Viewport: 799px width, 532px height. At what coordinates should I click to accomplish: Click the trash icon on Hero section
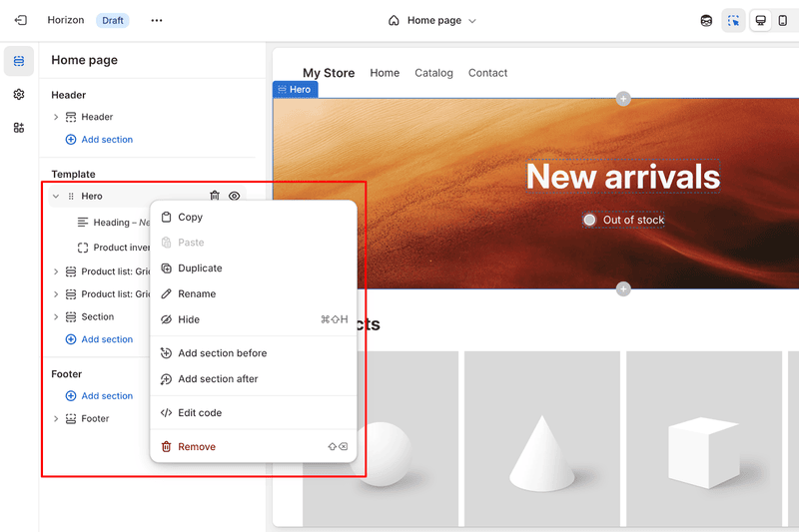pos(215,197)
